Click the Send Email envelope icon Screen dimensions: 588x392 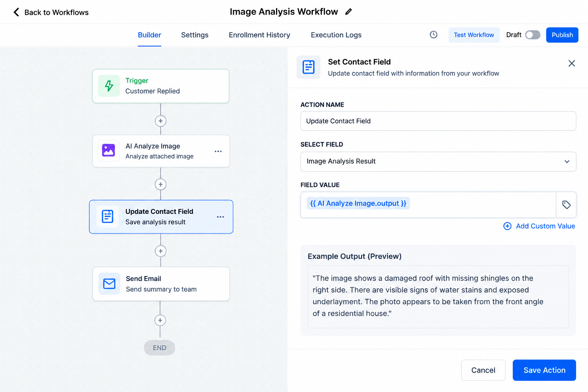point(109,284)
